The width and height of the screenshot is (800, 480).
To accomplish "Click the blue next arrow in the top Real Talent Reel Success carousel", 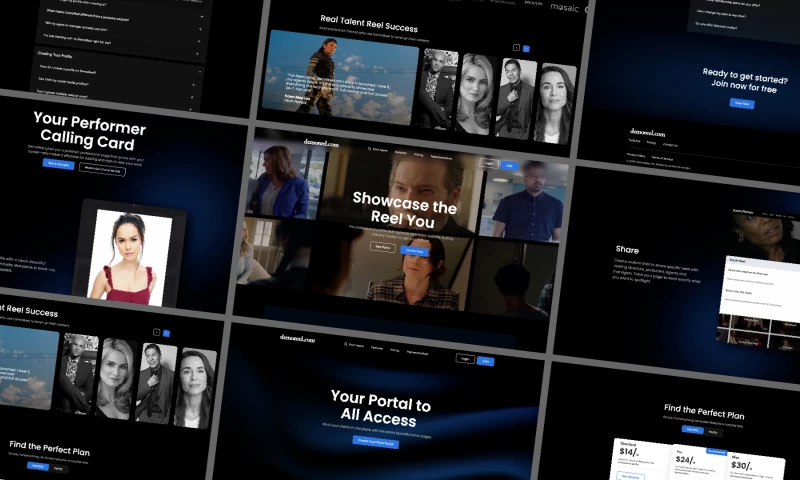I will pyautogui.click(x=526, y=49).
